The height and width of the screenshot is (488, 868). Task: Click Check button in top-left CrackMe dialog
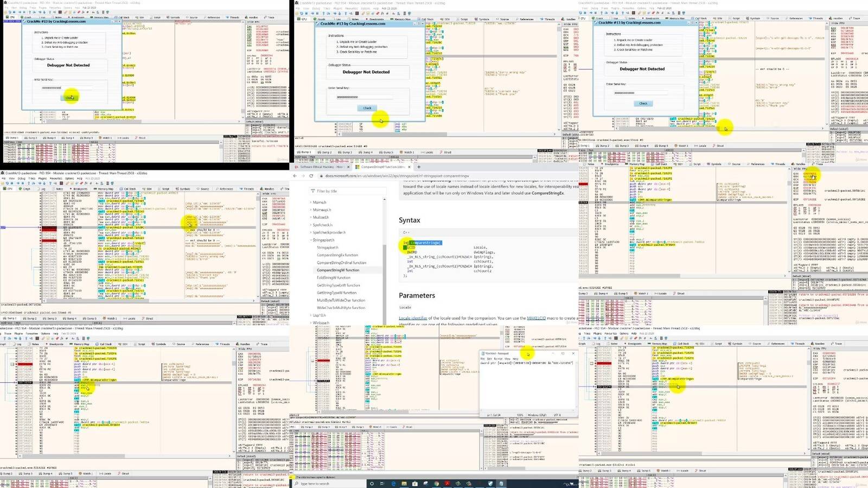[x=70, y=98]
